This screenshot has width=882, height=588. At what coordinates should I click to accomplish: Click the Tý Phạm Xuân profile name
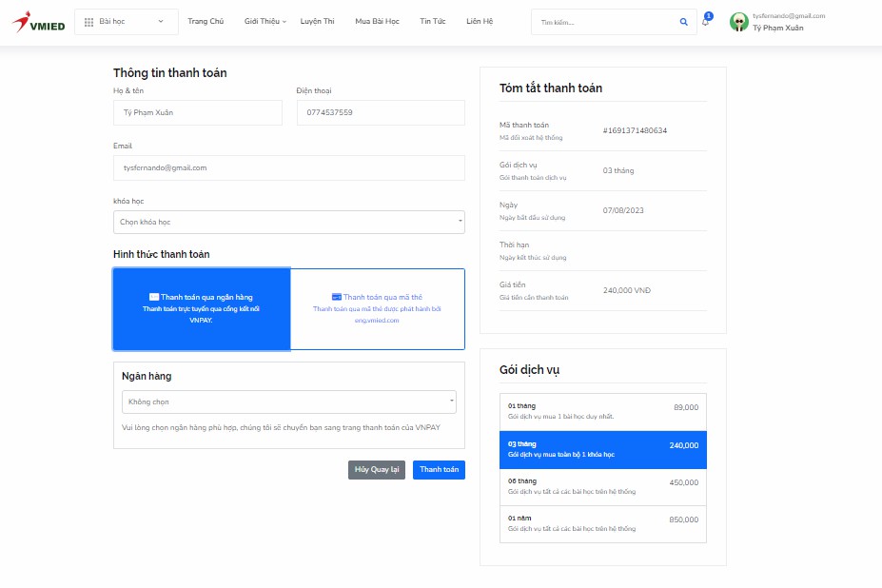point(778,28)
